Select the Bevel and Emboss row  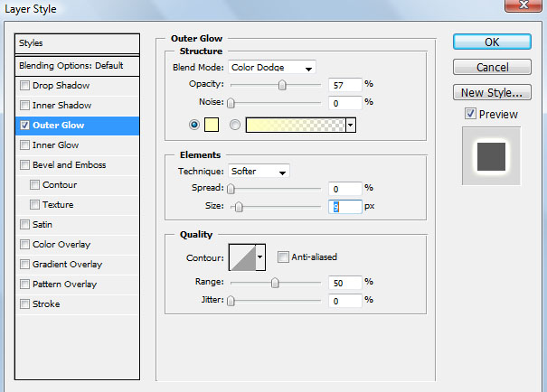point(77,165)
